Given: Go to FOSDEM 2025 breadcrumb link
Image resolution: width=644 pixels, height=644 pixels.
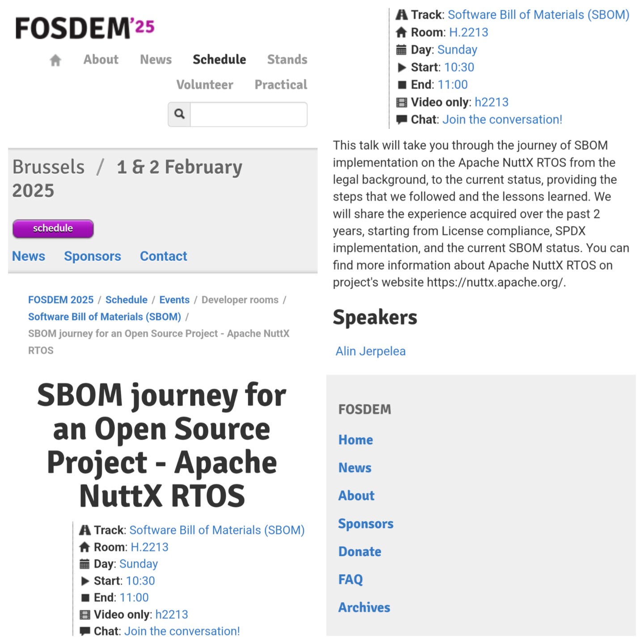Looking at the screenshot, I should click(x=61, y=300).
